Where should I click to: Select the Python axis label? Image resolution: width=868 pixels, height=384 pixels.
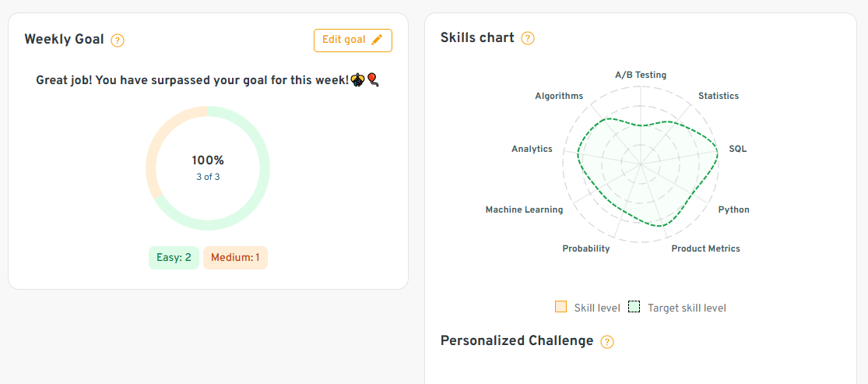pyautogui.click(x=733, y=210)
